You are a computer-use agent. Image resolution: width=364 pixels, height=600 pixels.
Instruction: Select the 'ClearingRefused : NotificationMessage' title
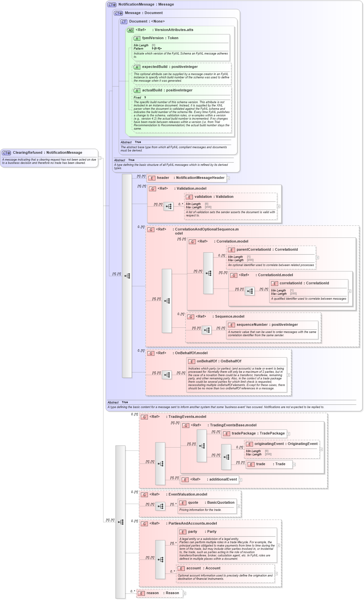48,153
